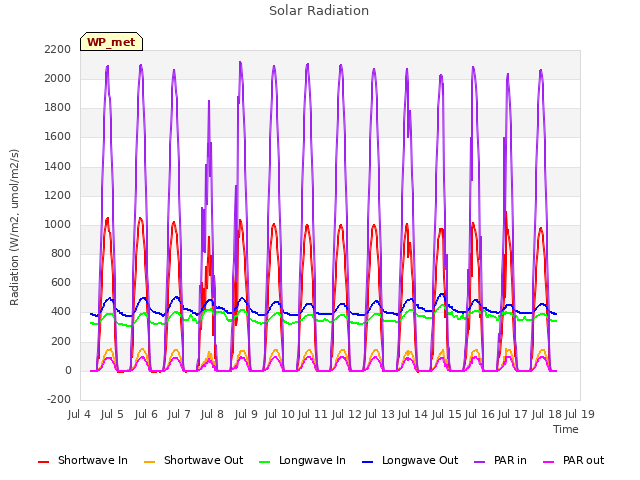Toggle Longwave In legend entry

[302, 460]
